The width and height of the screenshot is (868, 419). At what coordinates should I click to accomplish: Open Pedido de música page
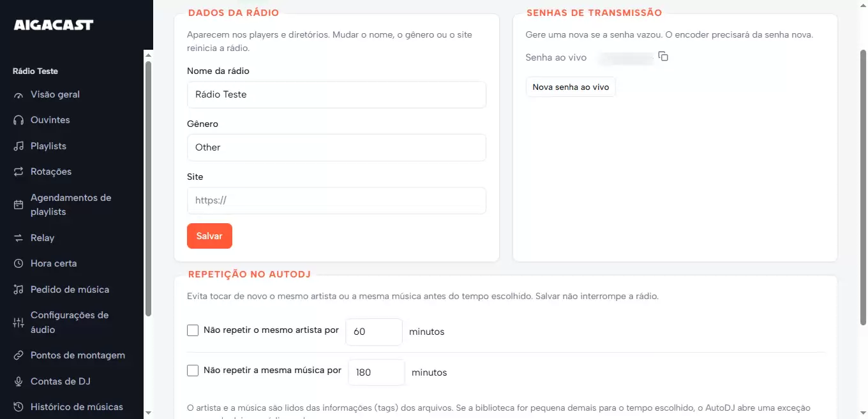tap(71, 290)
